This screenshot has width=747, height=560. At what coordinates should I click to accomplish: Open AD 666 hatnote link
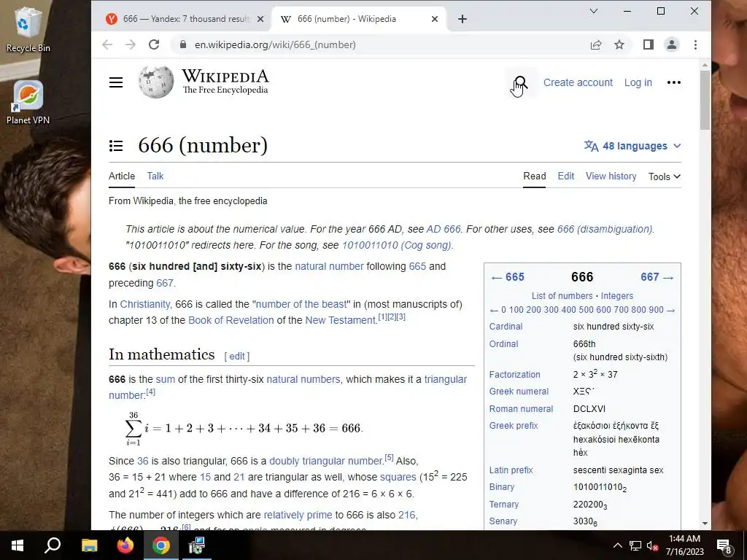[444, 229]
